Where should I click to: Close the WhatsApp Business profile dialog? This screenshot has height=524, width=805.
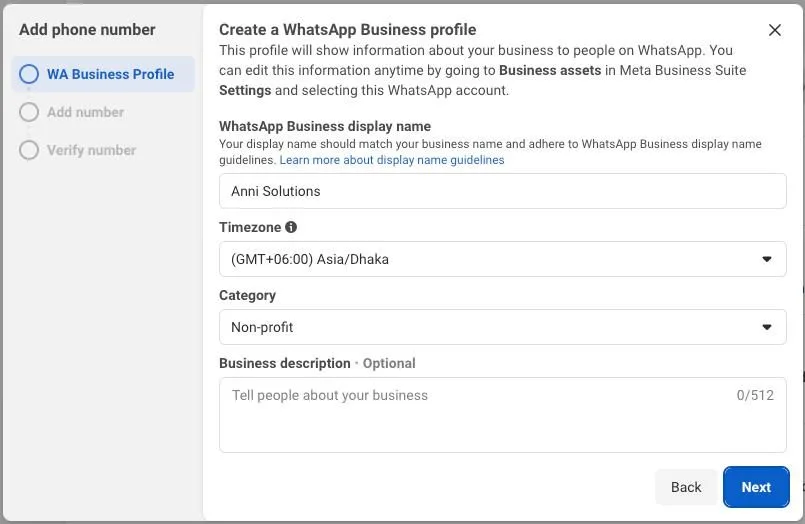pyautogui.click(x=775, y=30)
